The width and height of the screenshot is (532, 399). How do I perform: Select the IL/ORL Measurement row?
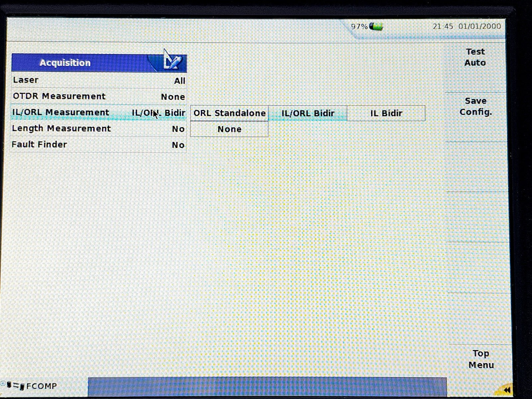pos(99,113)
